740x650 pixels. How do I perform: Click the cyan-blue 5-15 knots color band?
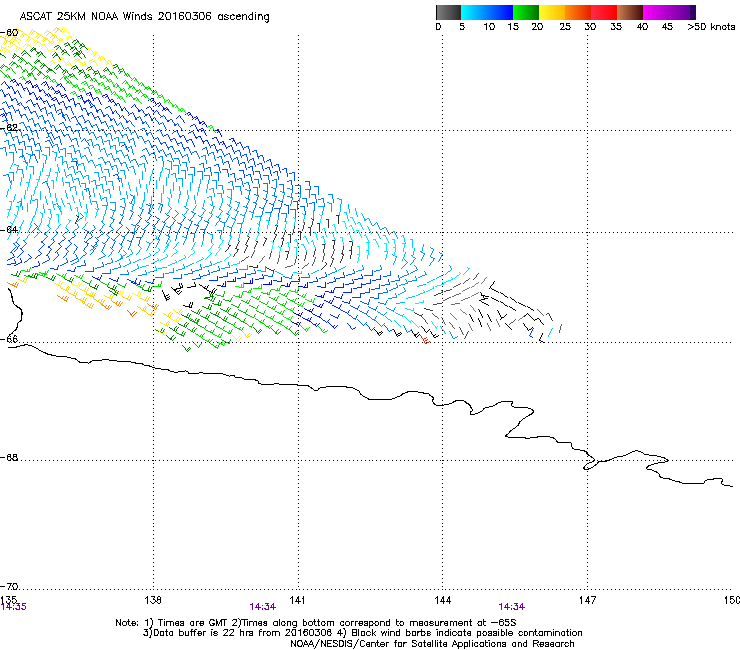point(487,12)
